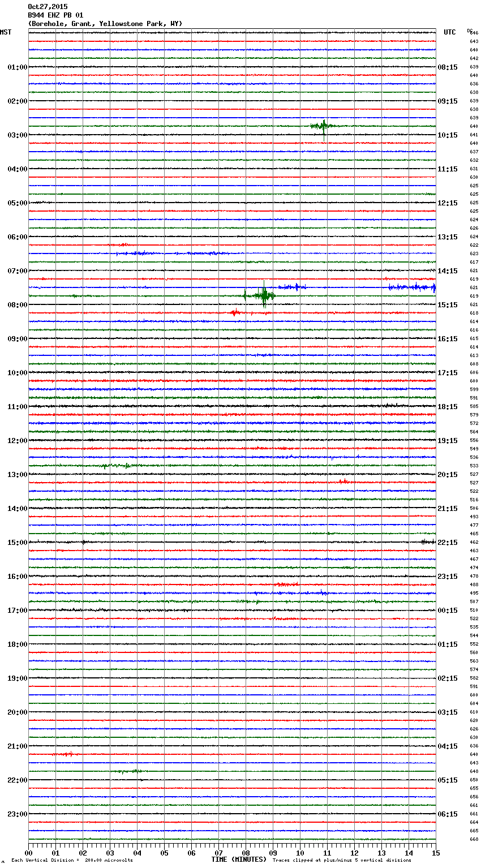Select the 15 minute tick label on bottom axis
This screenshot has width=481, height=868.
point(435,853)
